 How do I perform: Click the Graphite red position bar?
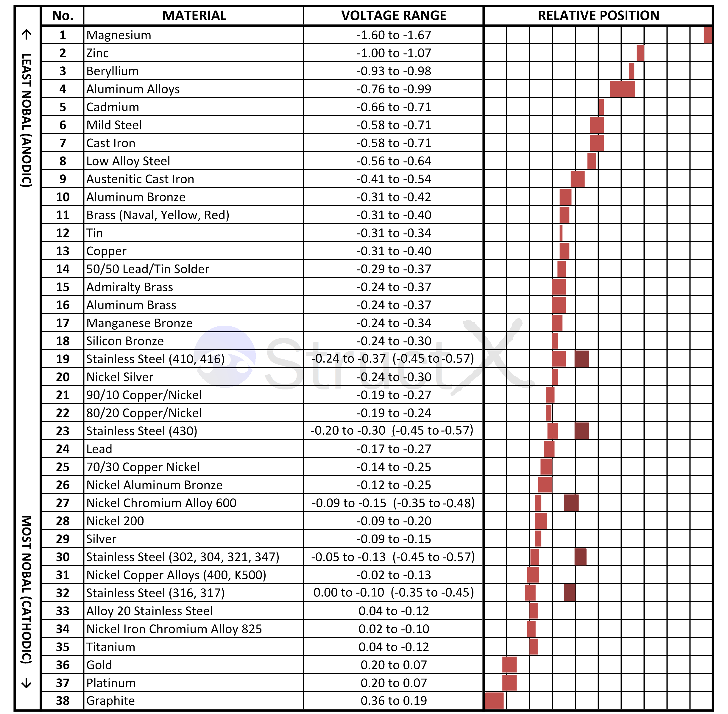[x=494, y=701]
